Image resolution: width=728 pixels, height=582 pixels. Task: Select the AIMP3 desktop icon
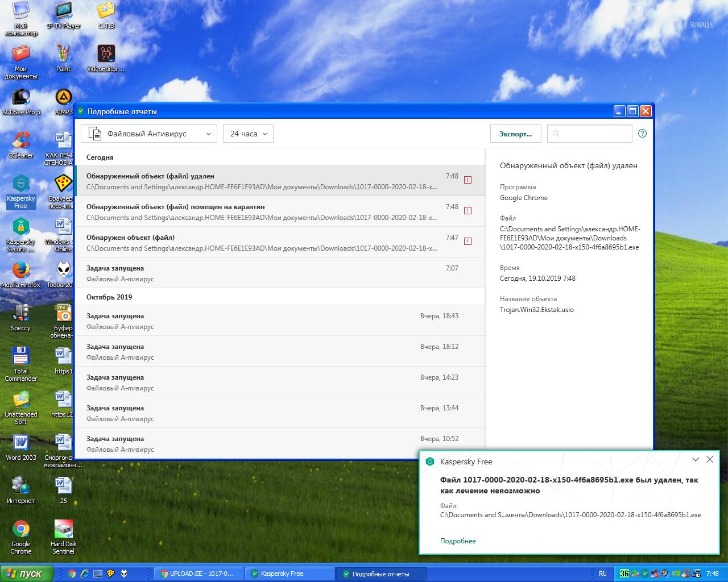tap(64, 102)
